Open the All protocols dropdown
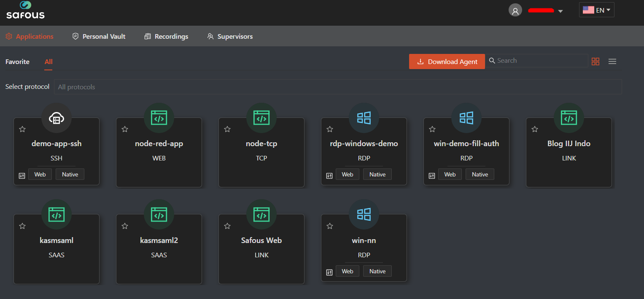 point(338,87)
